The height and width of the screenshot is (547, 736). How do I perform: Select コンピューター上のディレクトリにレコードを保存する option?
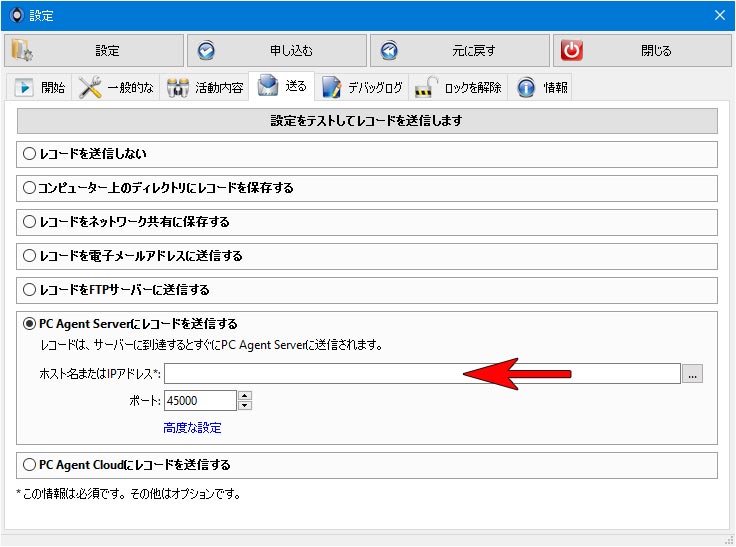(x=29, y=188)
